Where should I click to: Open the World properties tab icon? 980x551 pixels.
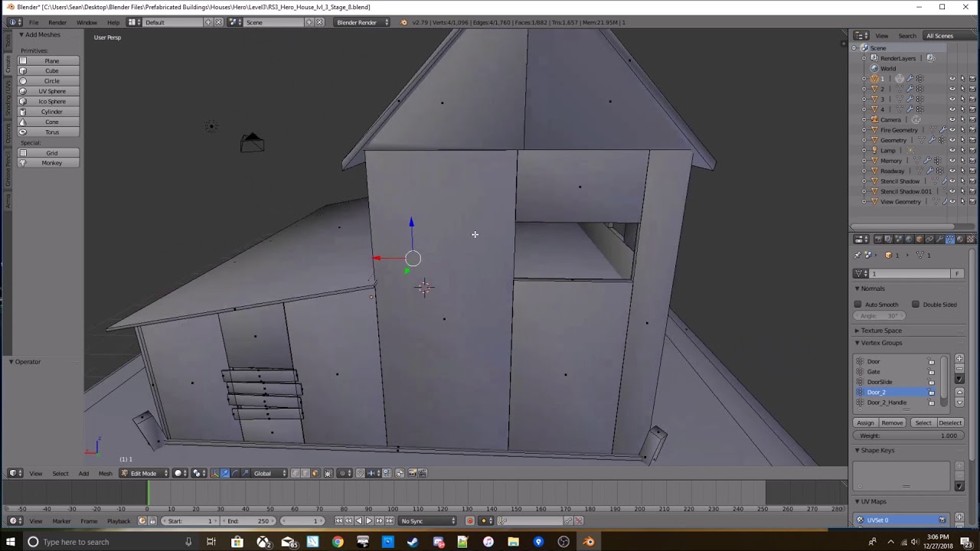tap(909, 240)
